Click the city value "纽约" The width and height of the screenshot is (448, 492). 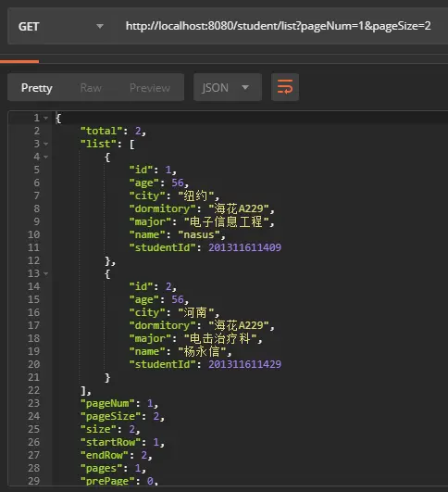pyautogui.click(x=196, y=196)
